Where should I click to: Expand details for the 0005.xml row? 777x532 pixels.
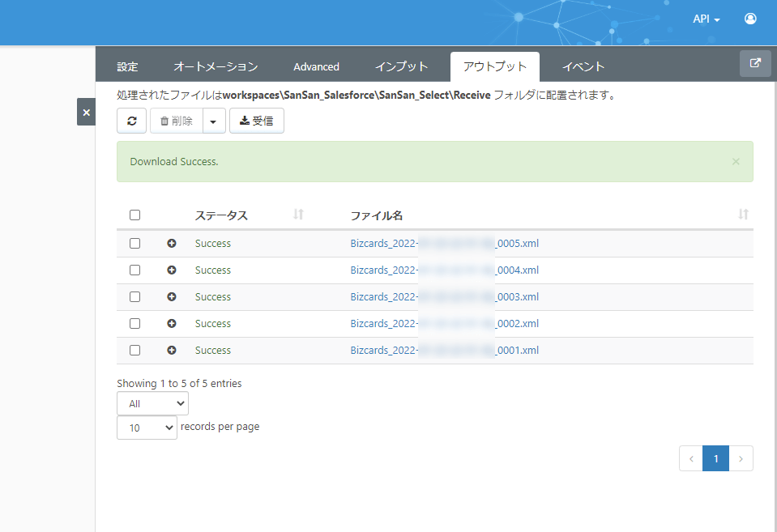point(172,244)
